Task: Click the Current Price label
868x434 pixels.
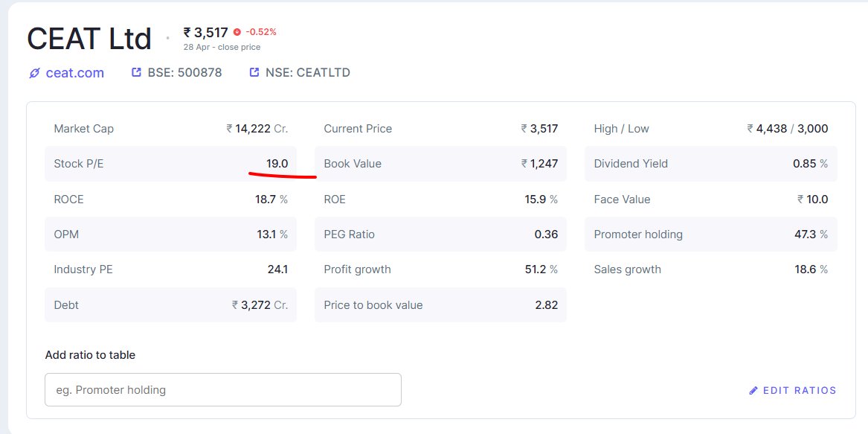Action: click(x=358, y=129)
